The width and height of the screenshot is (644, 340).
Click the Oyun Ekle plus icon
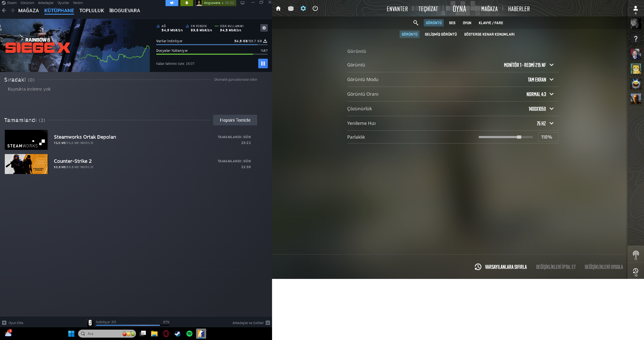(x=4, y=323)
